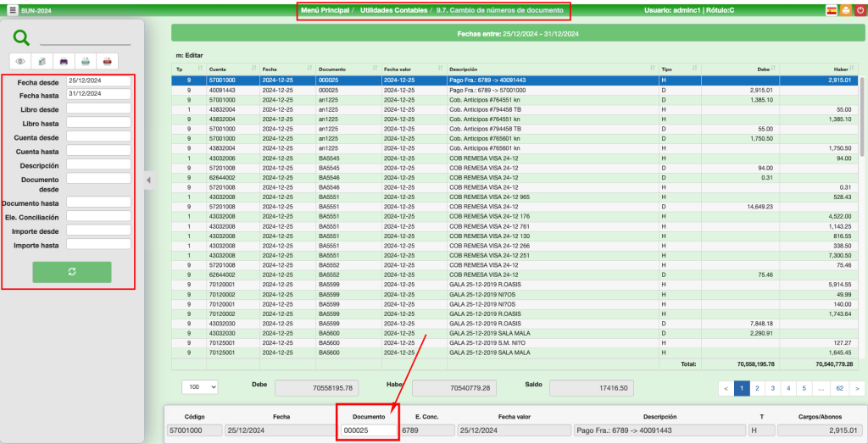Click the vertical scrollbar of the table
Image resolution: width=868 pixels, height=444 pixels.
tap(861, 116)
